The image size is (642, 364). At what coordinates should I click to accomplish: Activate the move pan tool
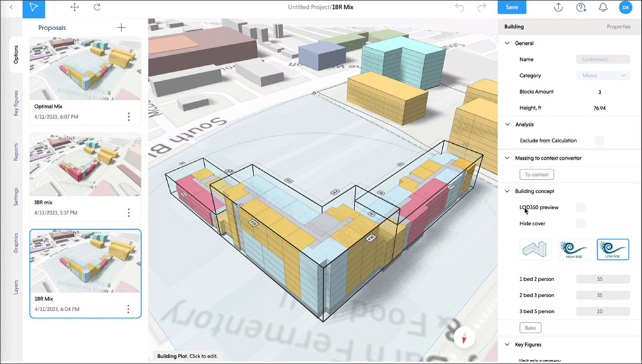coord(74,7)
